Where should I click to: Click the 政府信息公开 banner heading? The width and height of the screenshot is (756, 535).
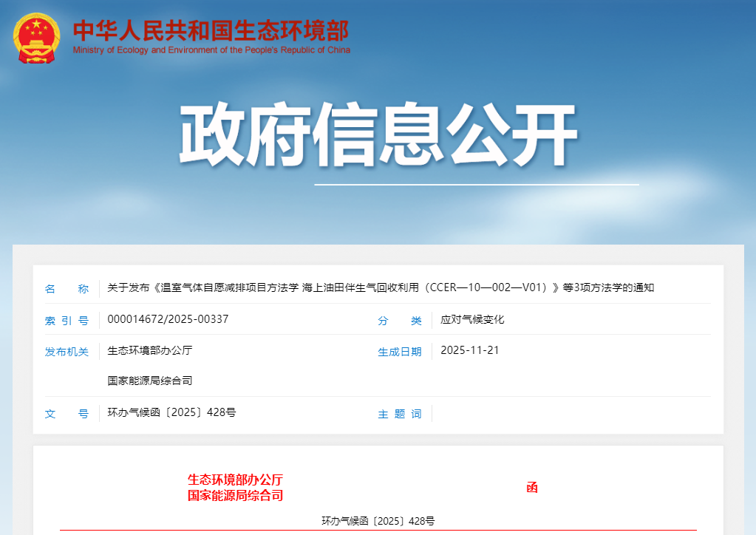378,134
